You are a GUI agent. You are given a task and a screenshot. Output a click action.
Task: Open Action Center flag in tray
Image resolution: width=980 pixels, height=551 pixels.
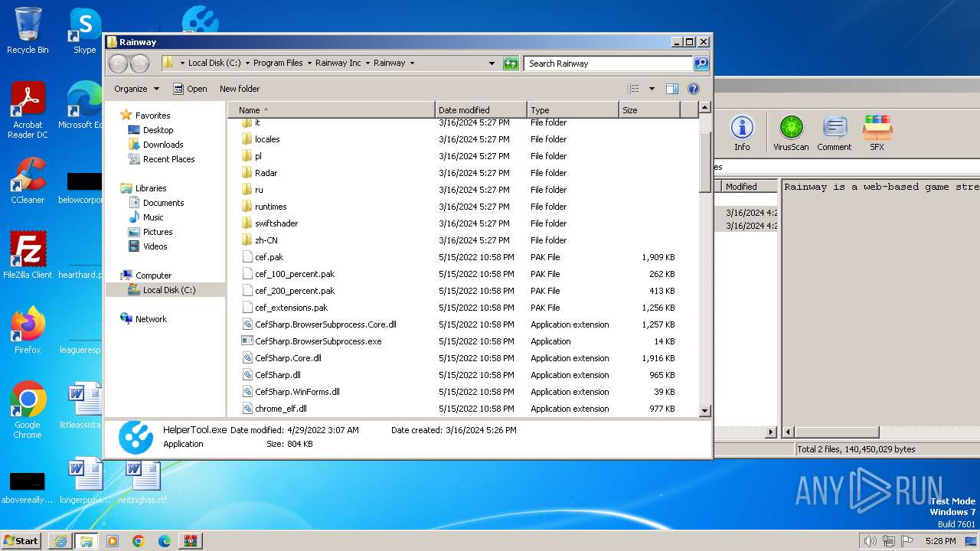907,541
